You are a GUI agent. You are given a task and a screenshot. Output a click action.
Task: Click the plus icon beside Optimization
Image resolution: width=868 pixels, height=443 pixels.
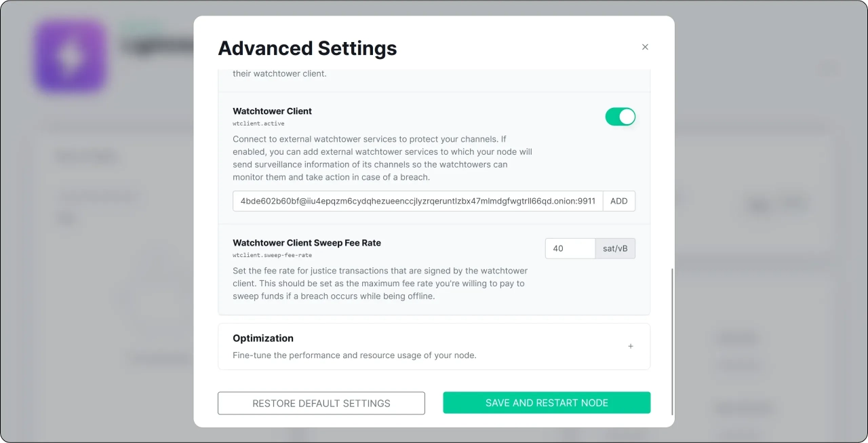coord(631,346)
